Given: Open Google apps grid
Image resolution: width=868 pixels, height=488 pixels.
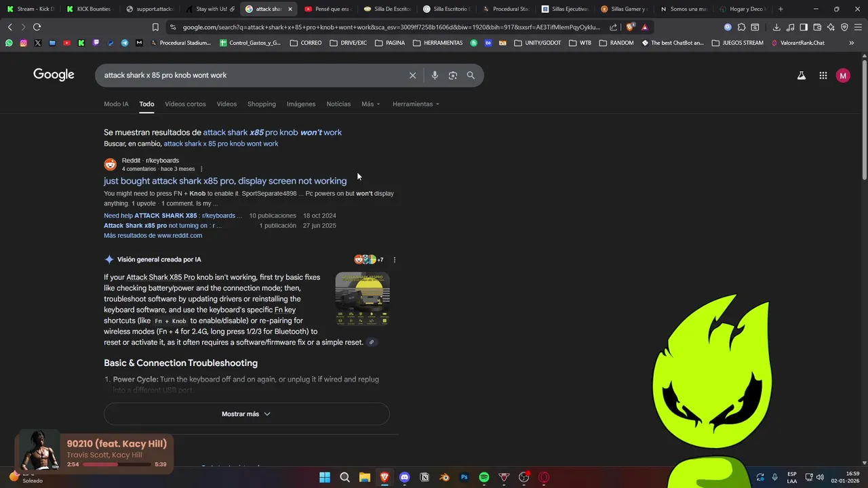Looking at the screenshot, I should coord(823,76).
